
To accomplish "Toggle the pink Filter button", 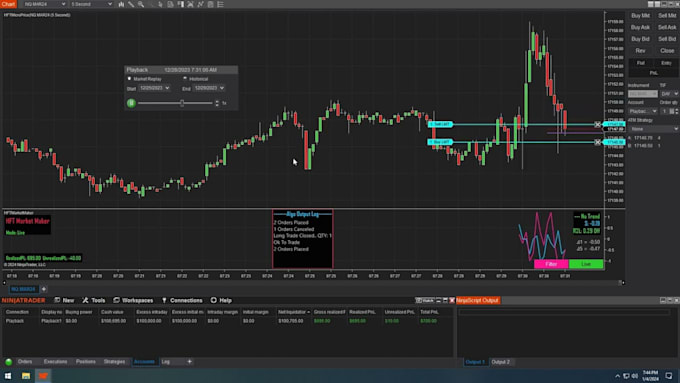I will tap(551, 264).
